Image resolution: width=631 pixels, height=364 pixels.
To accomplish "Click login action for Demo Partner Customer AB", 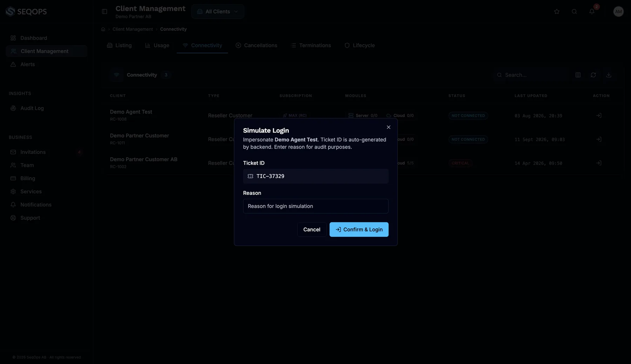I will (599, 163).
